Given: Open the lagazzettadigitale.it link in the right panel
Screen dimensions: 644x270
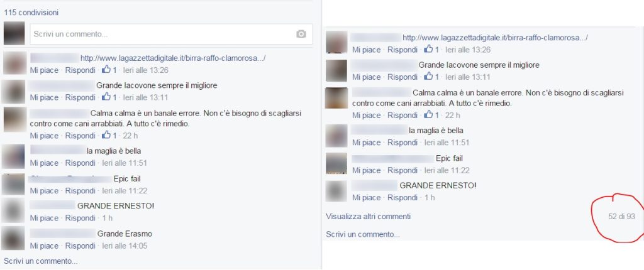Looking at the screenshot, I should click(496, 38).
